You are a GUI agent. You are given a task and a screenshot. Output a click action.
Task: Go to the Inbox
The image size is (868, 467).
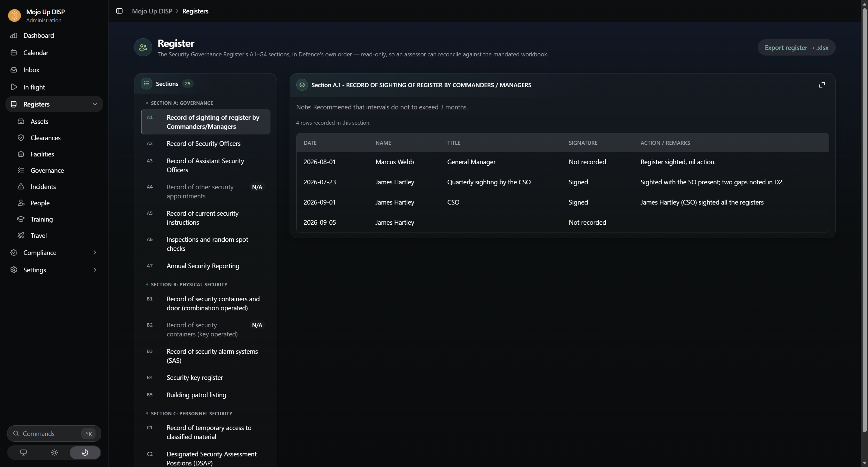[x=54, y=70]
